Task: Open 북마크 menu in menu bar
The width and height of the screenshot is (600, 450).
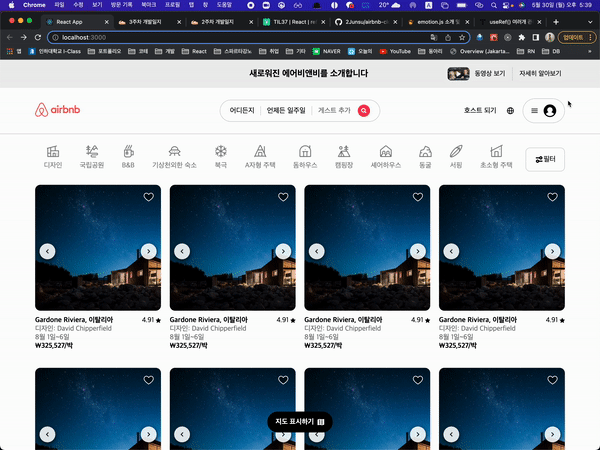Action: pyautogui.click(x=148, y=5)
